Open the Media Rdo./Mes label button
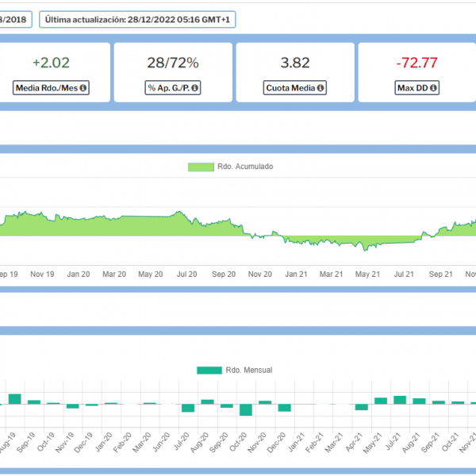The width and height of the screenshot is (476, 476). click(51, 88)
